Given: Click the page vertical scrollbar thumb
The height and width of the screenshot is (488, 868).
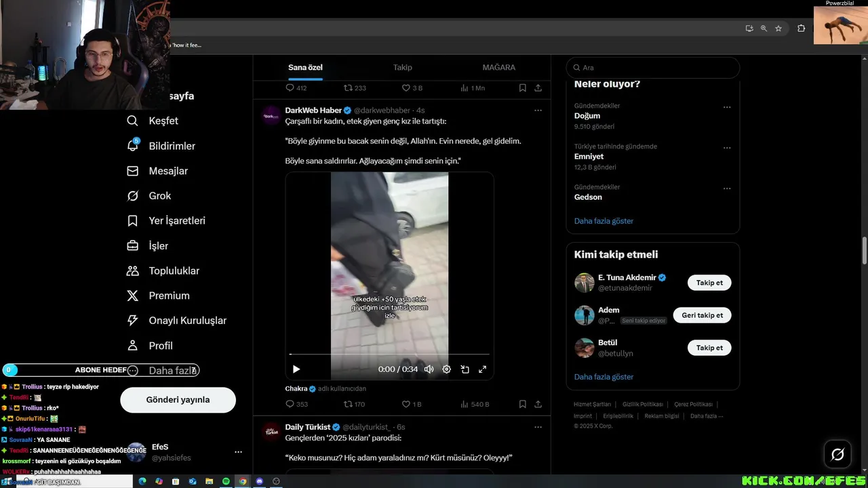Looking at the screenshot, I should pos(865,251).
